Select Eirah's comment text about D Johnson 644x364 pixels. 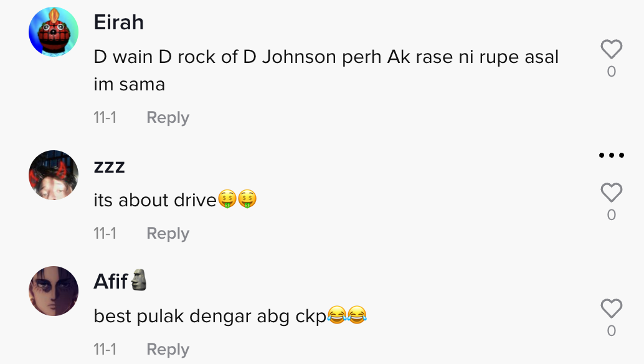326,70
